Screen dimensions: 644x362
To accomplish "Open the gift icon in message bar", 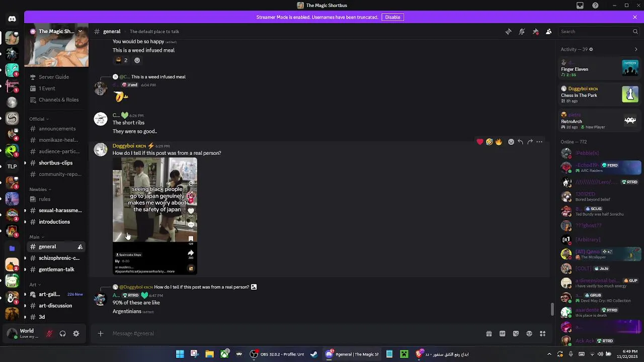I will pyautogui.click(x=489, y=333).
